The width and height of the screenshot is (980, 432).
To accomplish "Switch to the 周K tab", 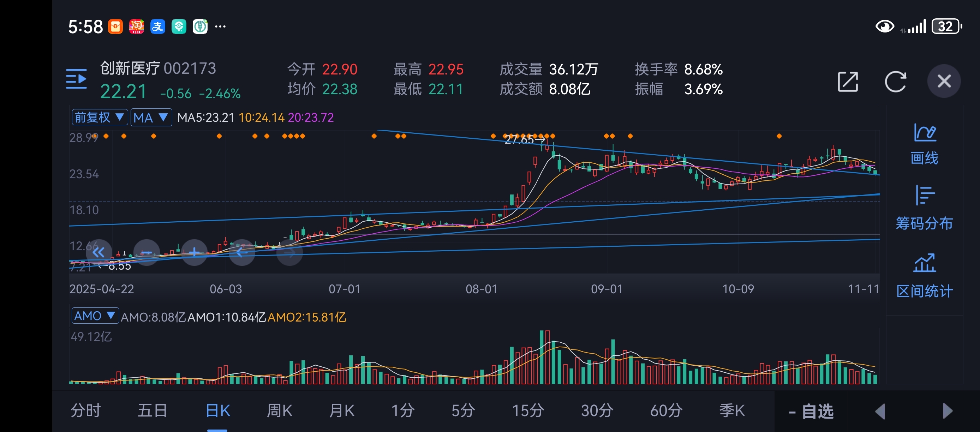I will 279,411.
